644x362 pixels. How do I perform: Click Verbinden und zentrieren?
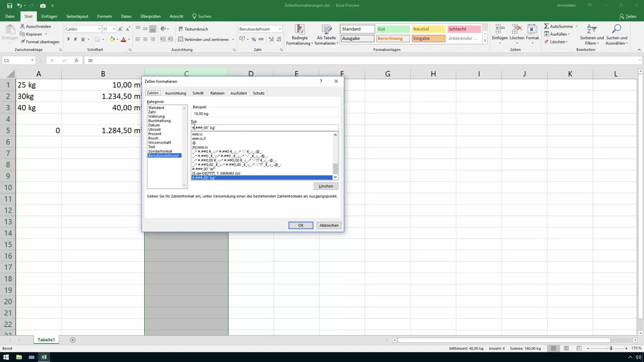pos(203,39)
